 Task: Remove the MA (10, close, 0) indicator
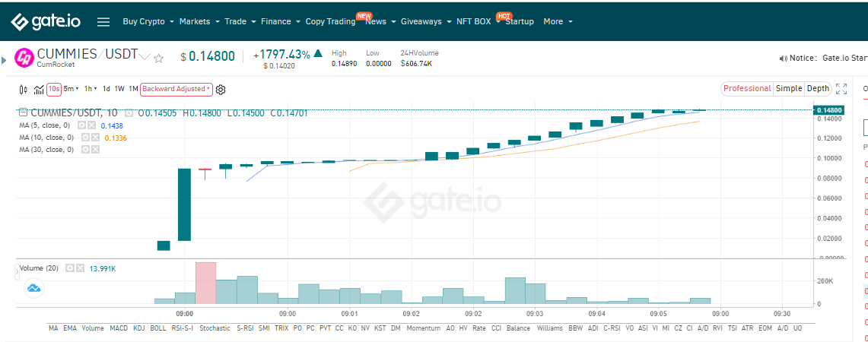click(x=95, y=138)
